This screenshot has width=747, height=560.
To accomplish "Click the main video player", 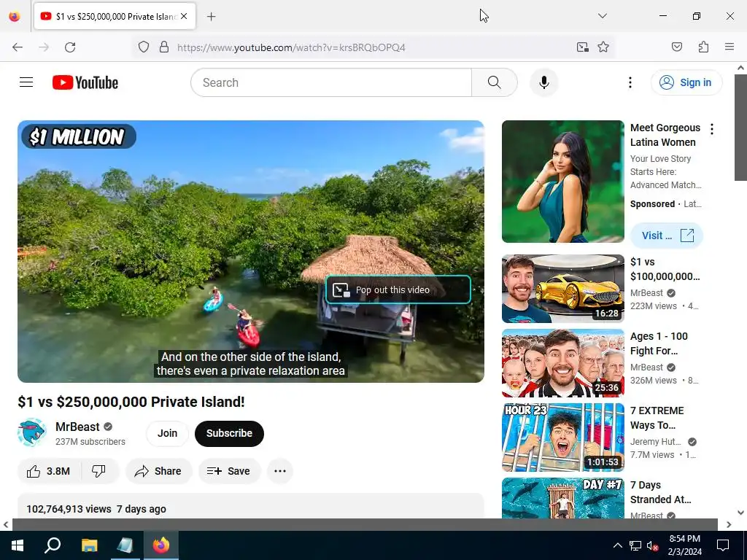I will click(x=251, y=252).
